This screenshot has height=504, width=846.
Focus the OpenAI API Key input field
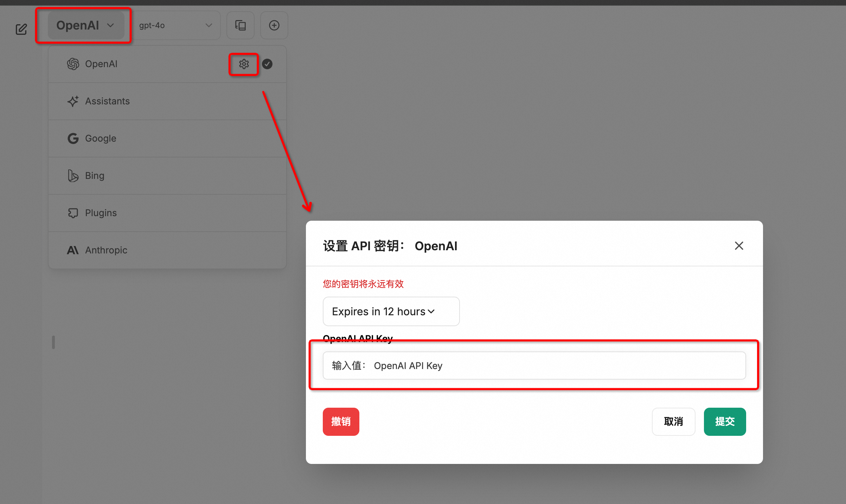tap(534, 366)
